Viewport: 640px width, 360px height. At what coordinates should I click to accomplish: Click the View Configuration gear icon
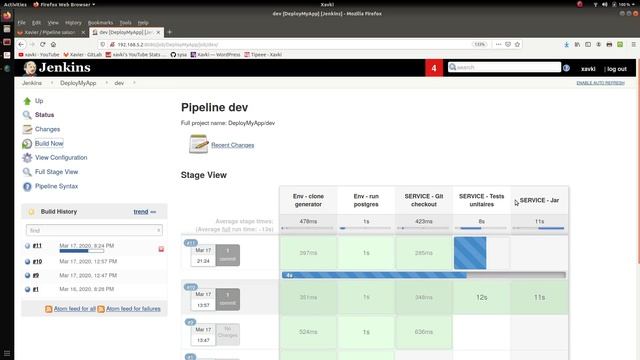pos(27,158)
